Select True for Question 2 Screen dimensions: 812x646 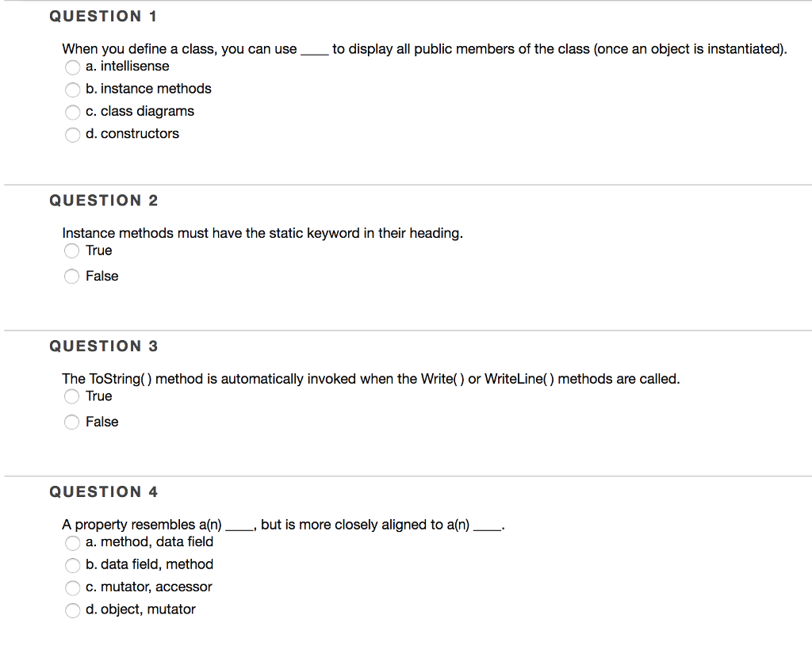(x=71, y=251)
